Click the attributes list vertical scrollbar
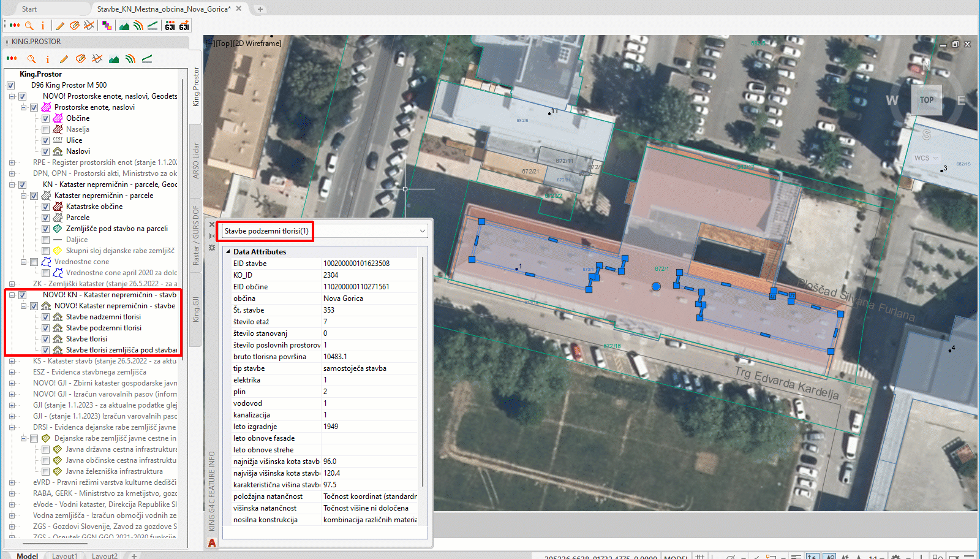Screen dimensions: 980x559 click(423, 371)
